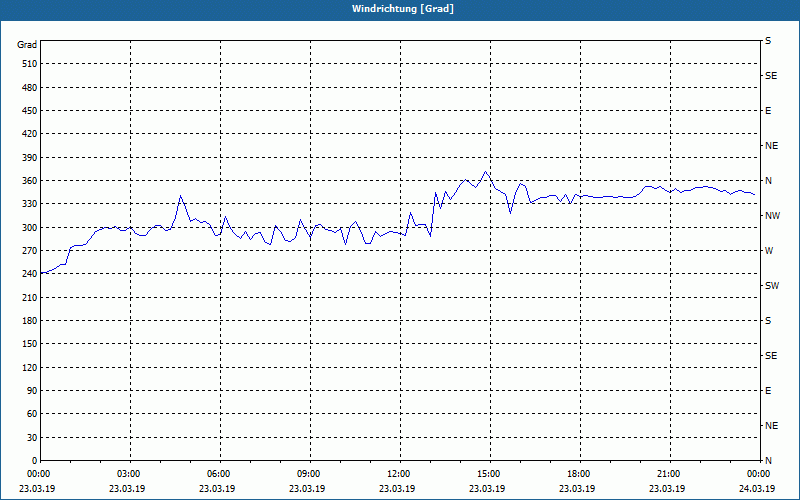Select the 240 y-axis value
The width and height of the screenshot is (800, 500).
30,274
